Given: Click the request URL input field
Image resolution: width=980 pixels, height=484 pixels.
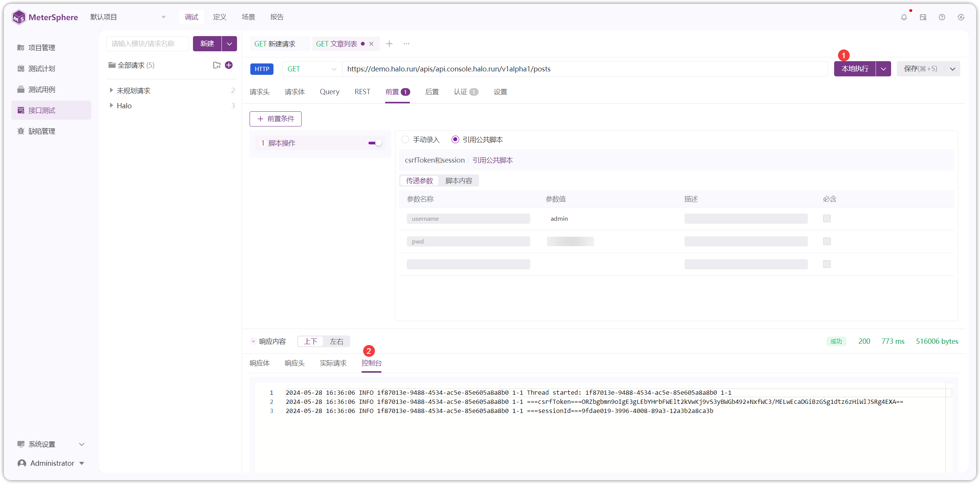Looking at the screenshot, I should (585, 69).
